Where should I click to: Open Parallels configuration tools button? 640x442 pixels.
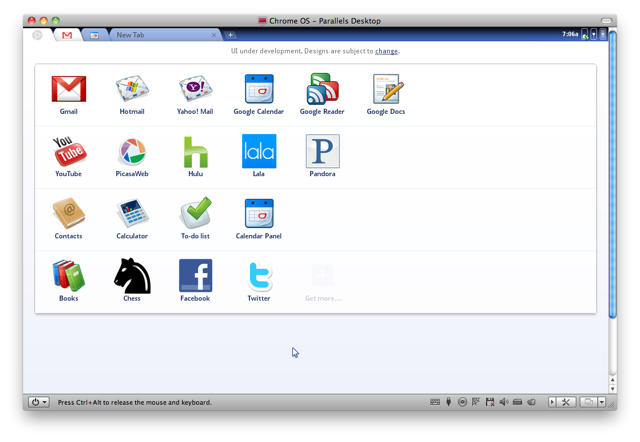click(x=566, y=402)
